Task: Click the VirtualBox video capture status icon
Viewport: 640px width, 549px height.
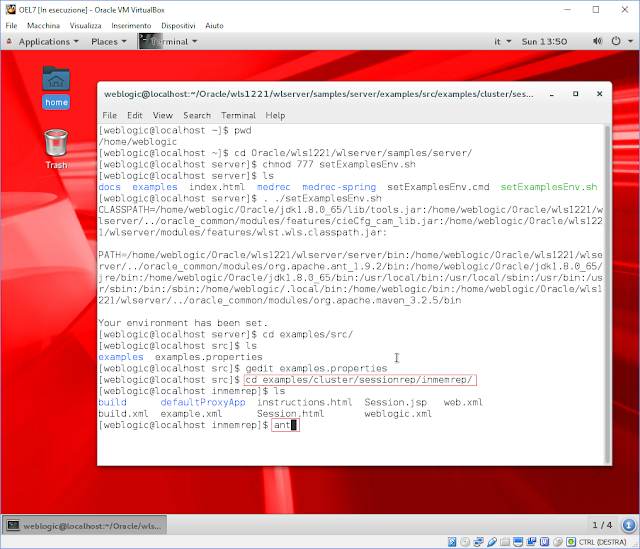Action: pyautogui.click(x=531, y=542)
